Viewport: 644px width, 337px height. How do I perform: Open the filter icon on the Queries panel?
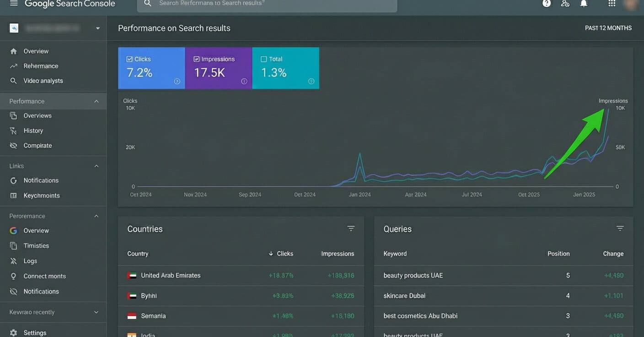(620, 228)
